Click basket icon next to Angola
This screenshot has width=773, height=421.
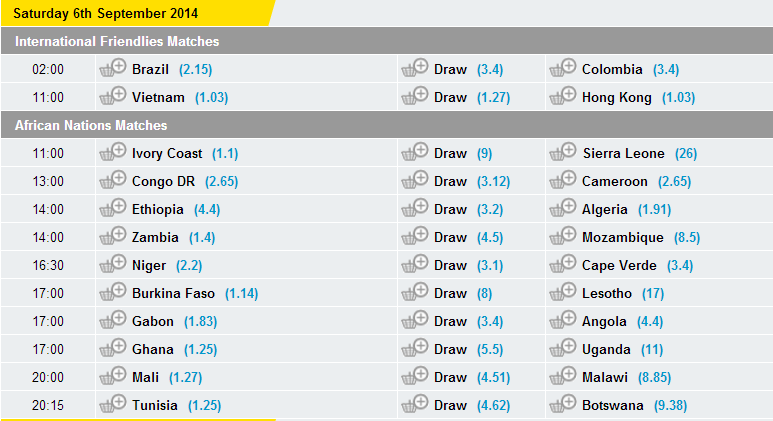click(x=562, y=320)
